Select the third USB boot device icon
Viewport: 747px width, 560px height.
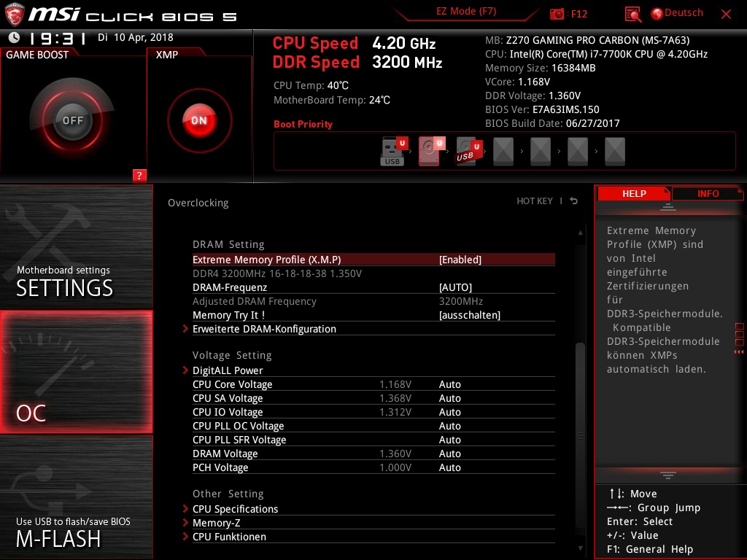click(468, 151)
